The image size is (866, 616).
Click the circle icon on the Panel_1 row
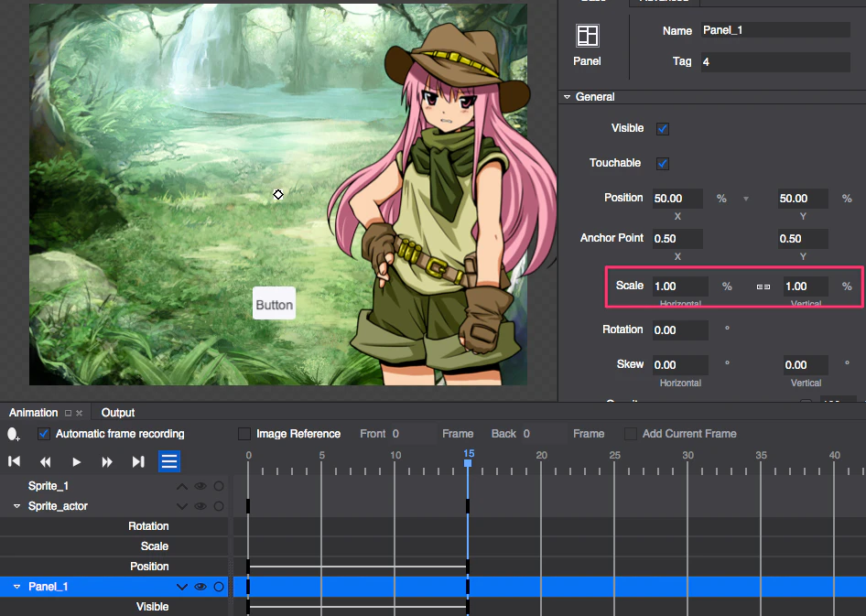coord(219,587)
